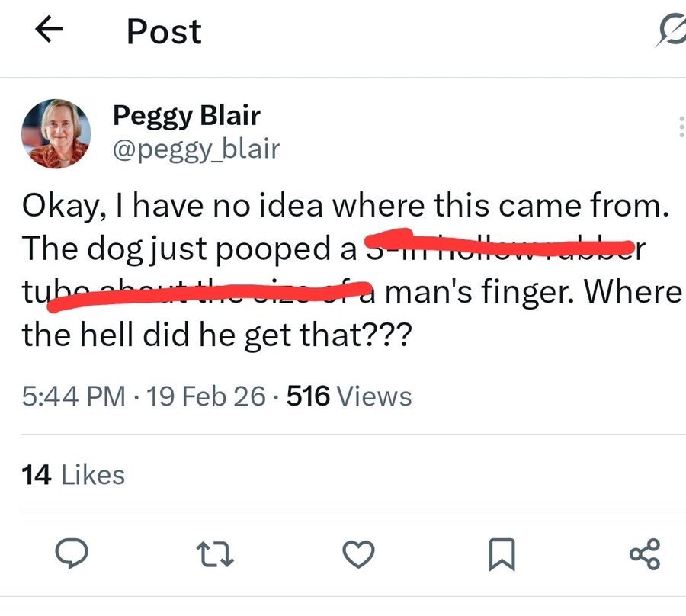The width and height of the screenshot is (686, 616).
Task: View the list of 14 Likes
Action: tap(73, 475)
